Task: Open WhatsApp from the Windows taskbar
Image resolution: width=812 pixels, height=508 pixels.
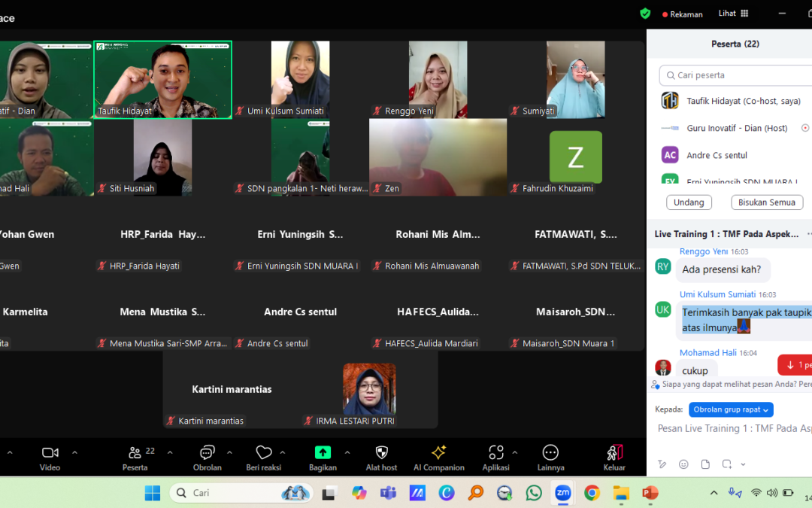Action: pyautogui.click(x=533, y=492)
